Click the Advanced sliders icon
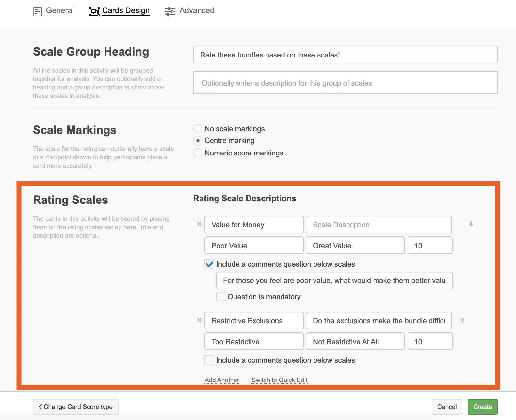The height and width of the screenshot is (420, 516). pyautogui.click(x=170, y=12)
